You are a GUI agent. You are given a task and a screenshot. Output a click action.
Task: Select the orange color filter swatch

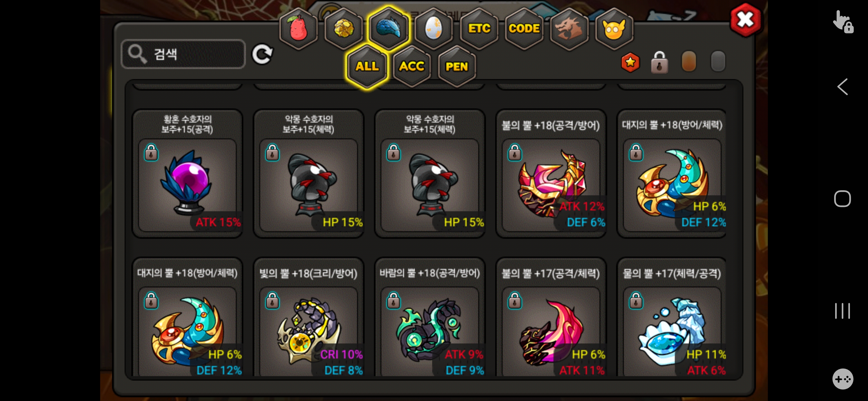(688, 61)
